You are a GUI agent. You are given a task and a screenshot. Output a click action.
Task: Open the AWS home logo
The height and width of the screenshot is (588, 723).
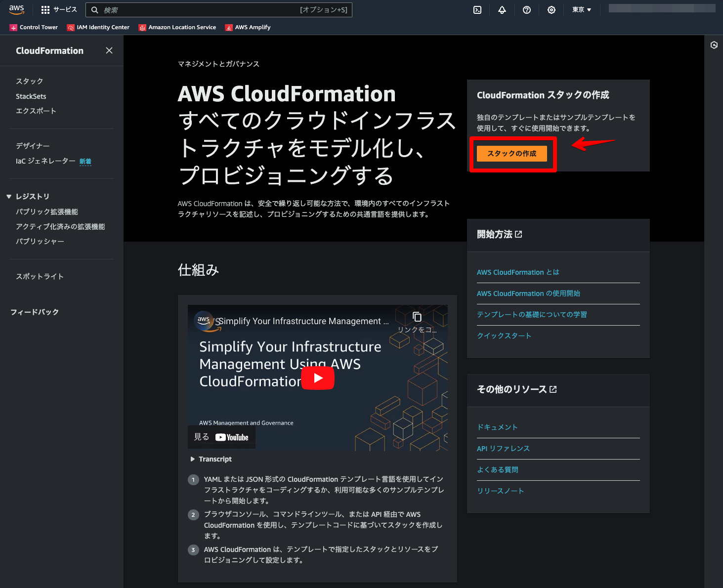16,10
